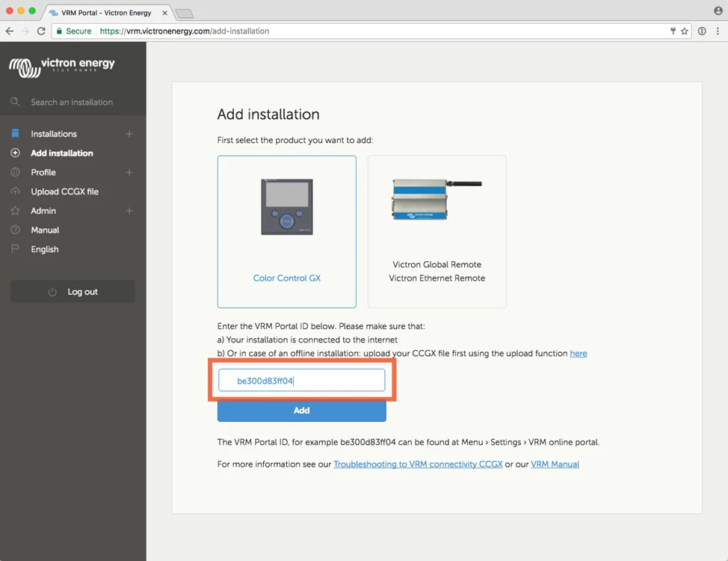The width and height of the screenshot is (728, 561).
Task: Click the circled info extension icon
Action: click(x=702, y=31)
